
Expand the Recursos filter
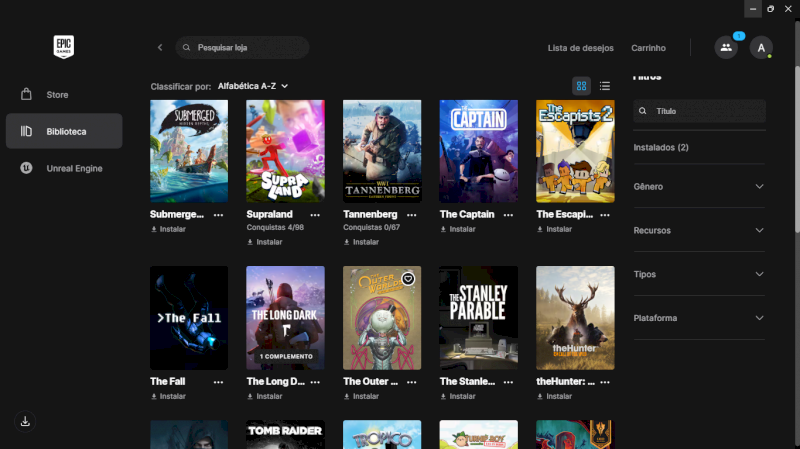click(x=699, y=230)
